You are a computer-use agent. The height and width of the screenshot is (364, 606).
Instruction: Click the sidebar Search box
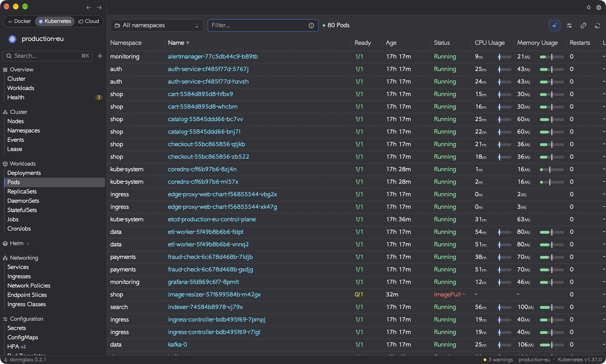(x=48, y=56)
